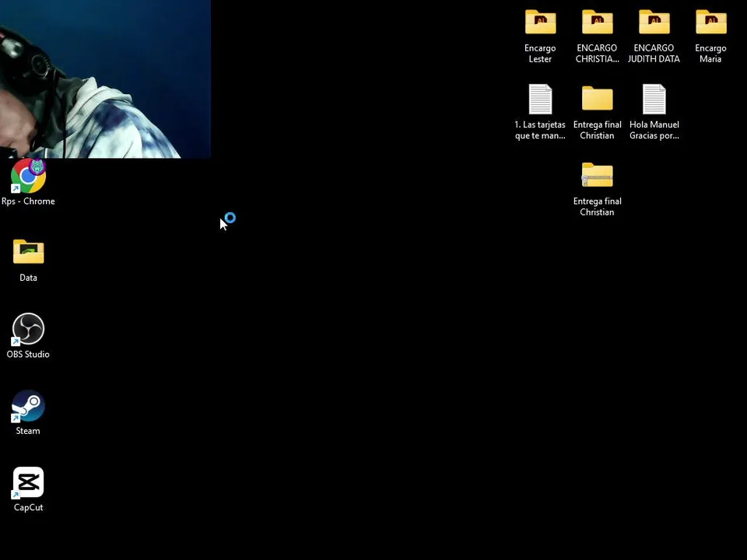747x560 pixels.
Task: Click the webcam video overlay thumbnail
Action: point(105,79)
